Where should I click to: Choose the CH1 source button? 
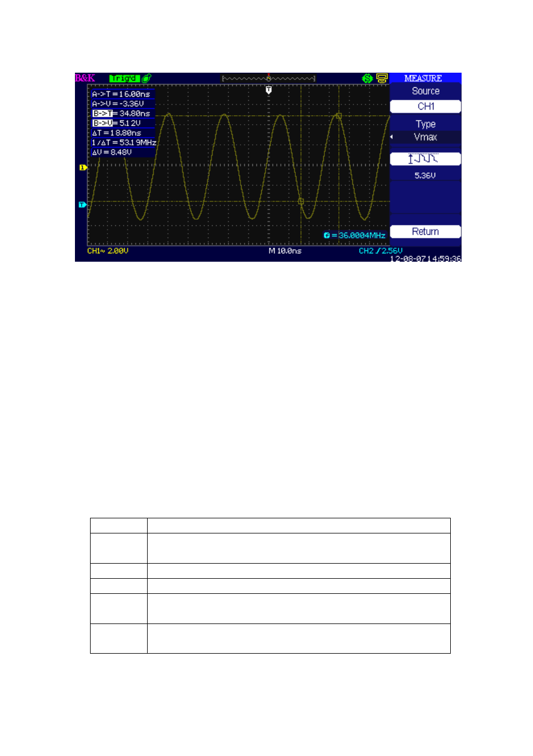tap(425, 106)
